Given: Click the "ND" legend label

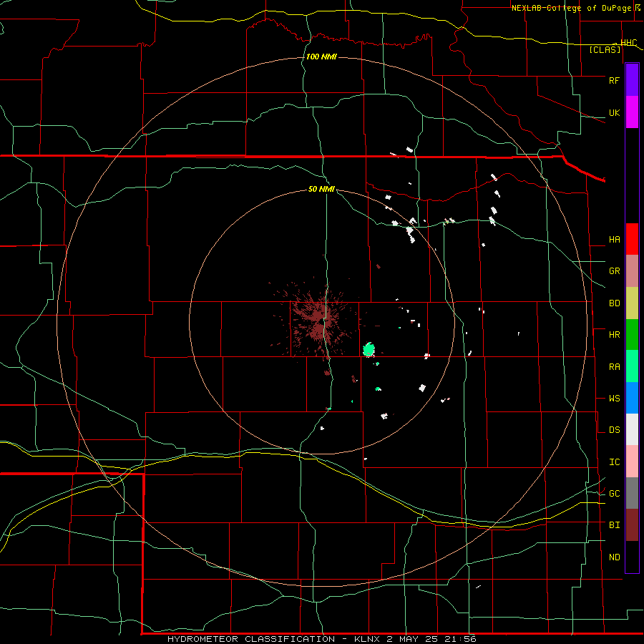Looking at the screenshot, I should [x=614, y=557].
